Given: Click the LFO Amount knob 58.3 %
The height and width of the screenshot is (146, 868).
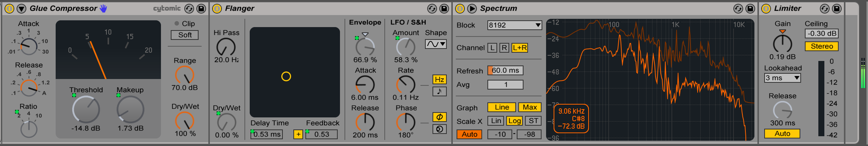Looking at the screenshot, I should click(x=405, y=47).
